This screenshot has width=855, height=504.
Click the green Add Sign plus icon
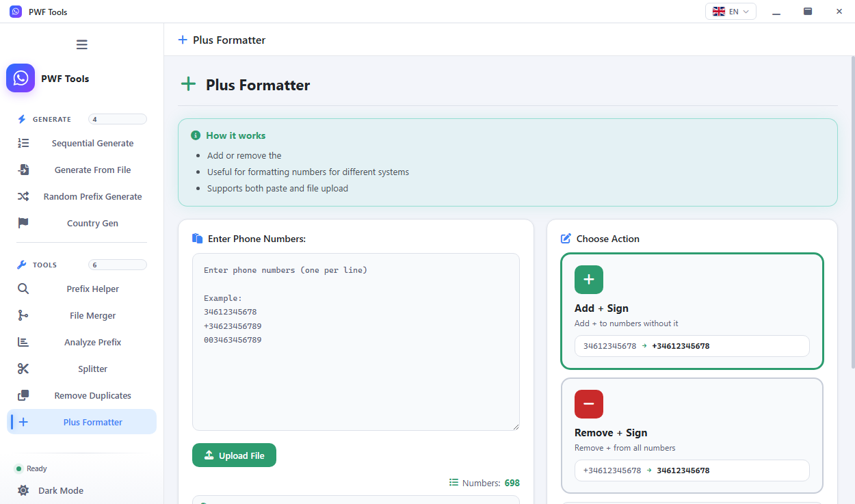pyautogui.click(x=589, y=280)
